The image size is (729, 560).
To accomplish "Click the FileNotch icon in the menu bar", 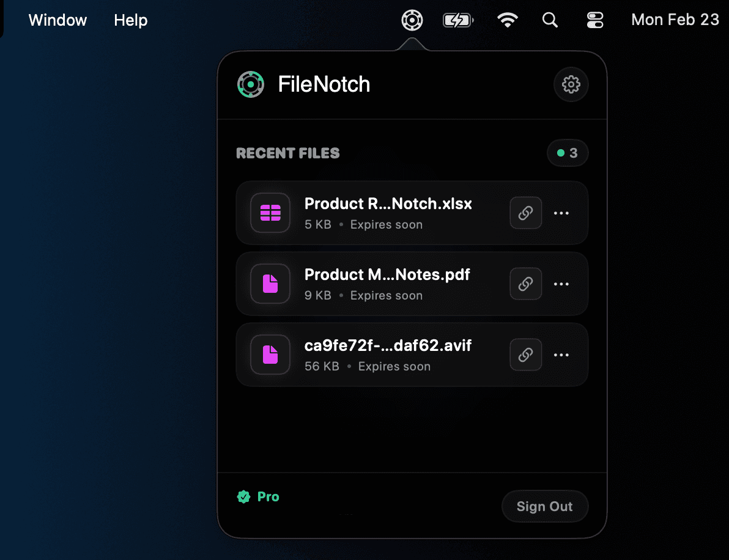I will click(x=412, y=20).
